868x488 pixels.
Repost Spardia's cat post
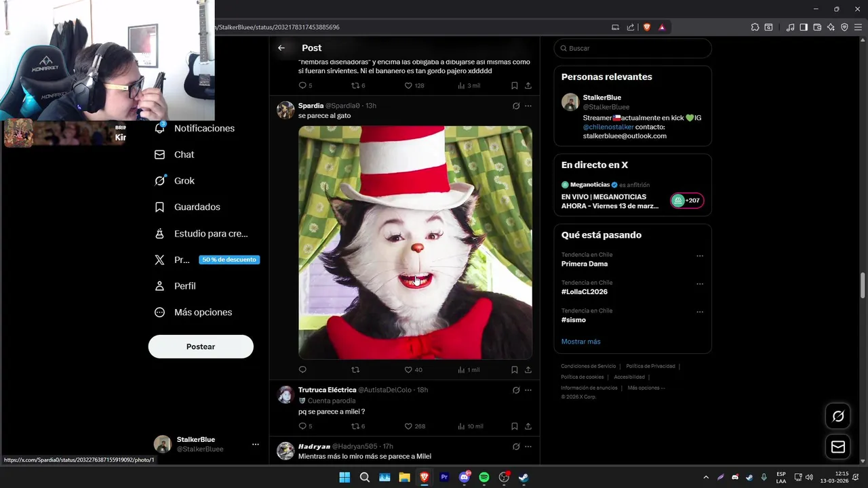click(x=355, y=369)
